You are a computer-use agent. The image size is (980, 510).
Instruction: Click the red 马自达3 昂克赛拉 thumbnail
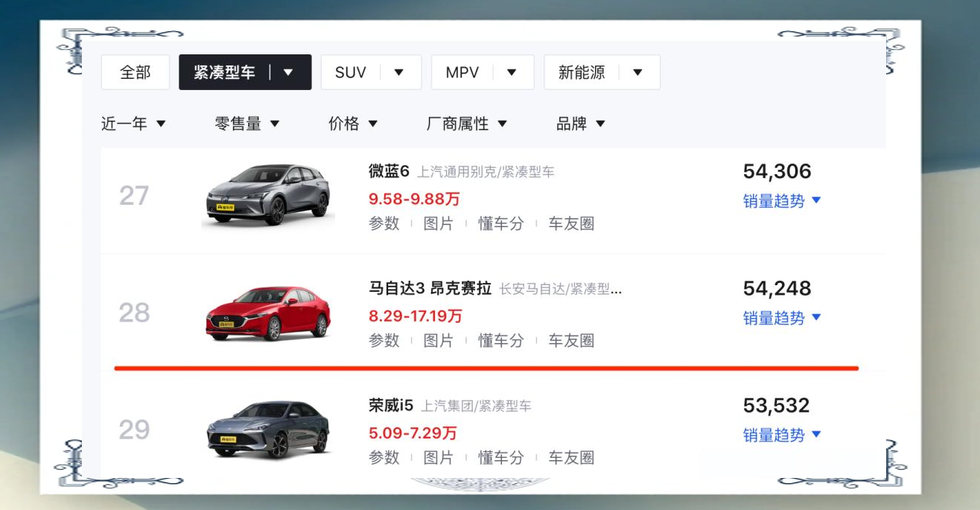[267, 313]
